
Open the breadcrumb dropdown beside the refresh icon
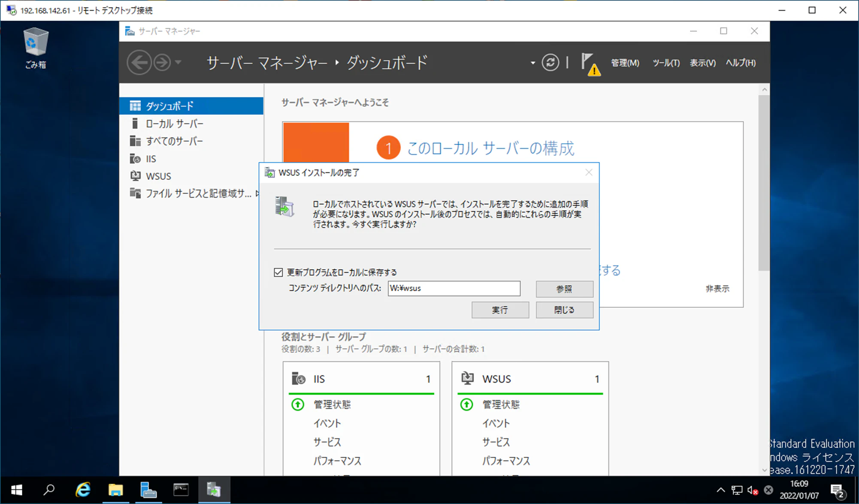(532, 63)
